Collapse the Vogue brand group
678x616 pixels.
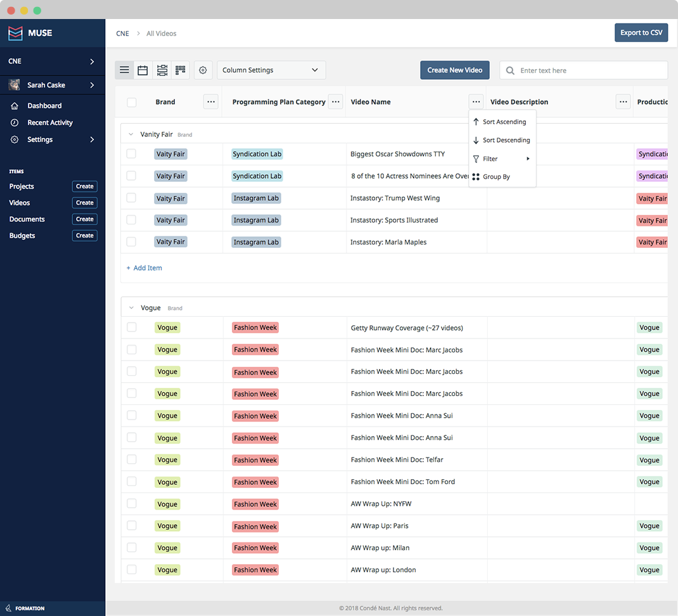(x=131, y=308)
